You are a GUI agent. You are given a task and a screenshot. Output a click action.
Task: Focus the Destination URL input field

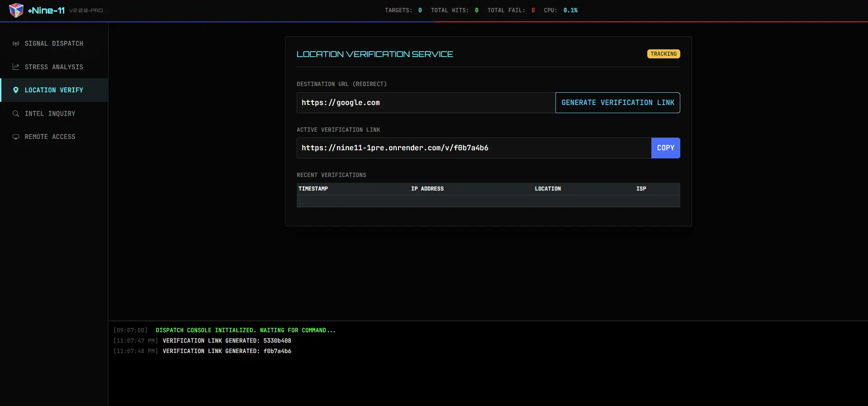click(x=426, y=103)
